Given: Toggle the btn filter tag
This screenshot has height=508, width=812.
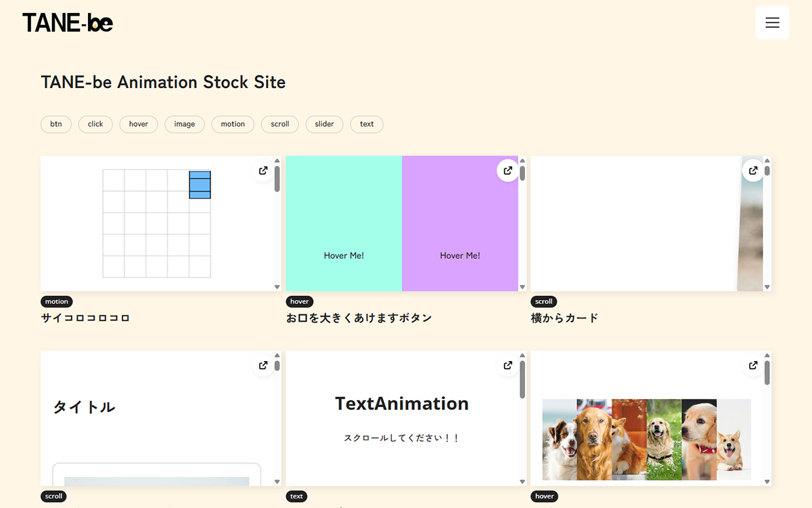Looking at the screenshot, I should click(x=56, y=124).
